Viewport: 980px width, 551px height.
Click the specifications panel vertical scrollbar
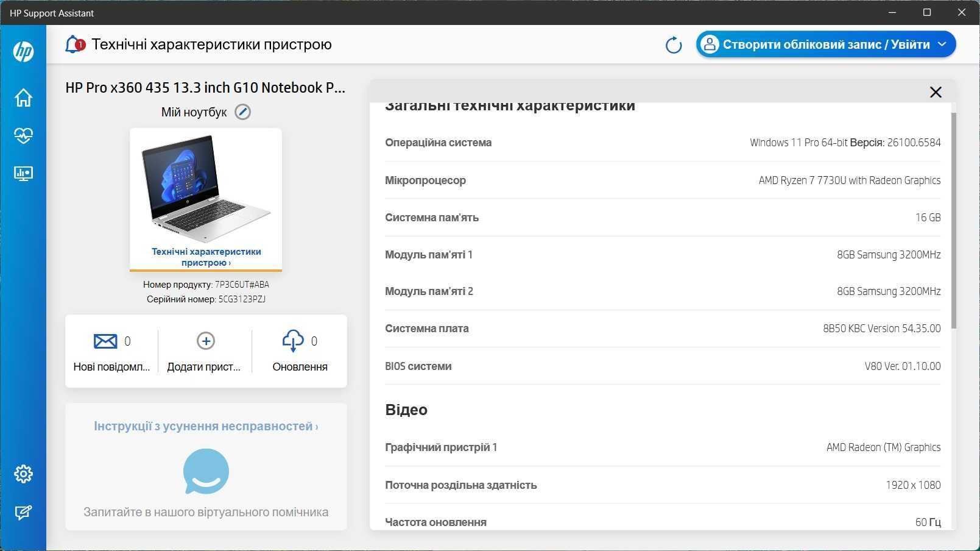(x=953, y=221)
